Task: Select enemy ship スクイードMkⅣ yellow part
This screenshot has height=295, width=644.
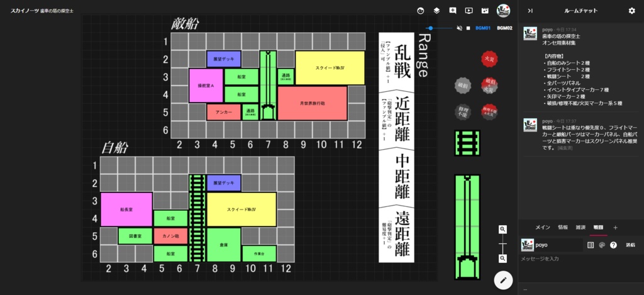Action: coord(330,68)
